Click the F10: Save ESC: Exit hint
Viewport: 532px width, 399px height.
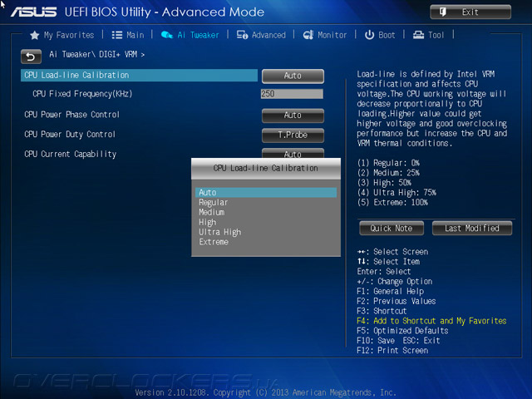click(398, 341)
